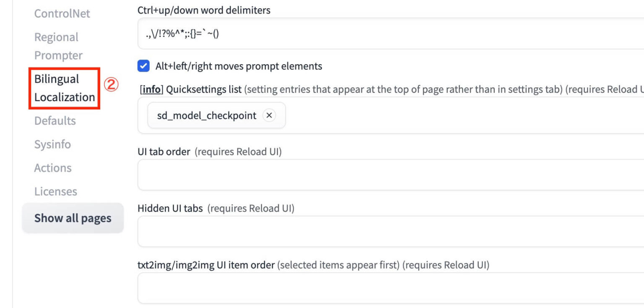Click the 'Quicksettings list' label text
644x308 pixels.
[204, 89]
